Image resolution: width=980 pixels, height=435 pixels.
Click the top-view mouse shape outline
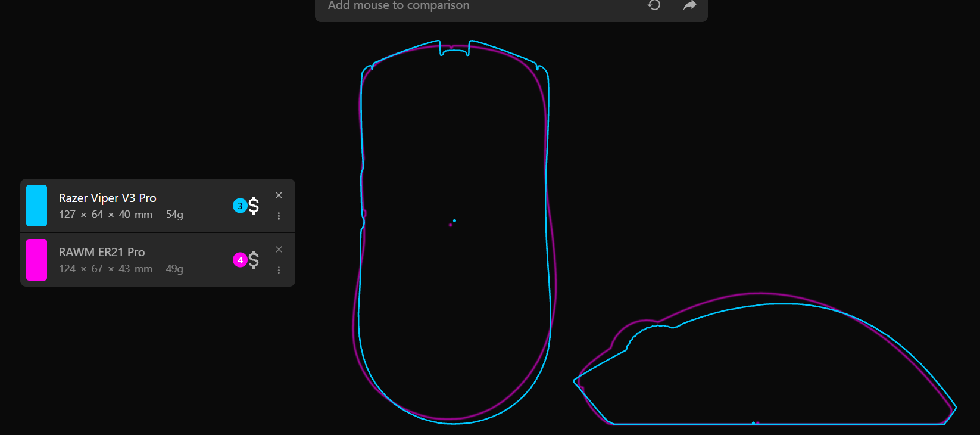pyautogui.click(x=454, y=232)
